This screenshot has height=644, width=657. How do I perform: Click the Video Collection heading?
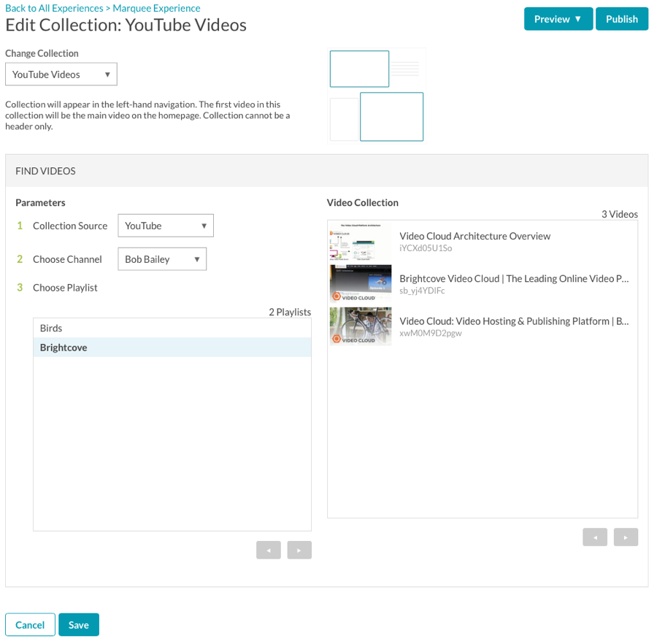362,203
